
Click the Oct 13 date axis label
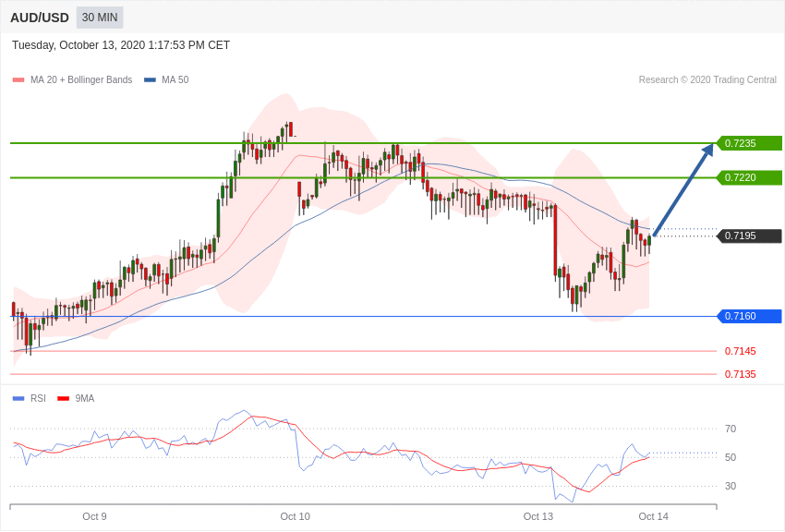click(x=538, y=516)
